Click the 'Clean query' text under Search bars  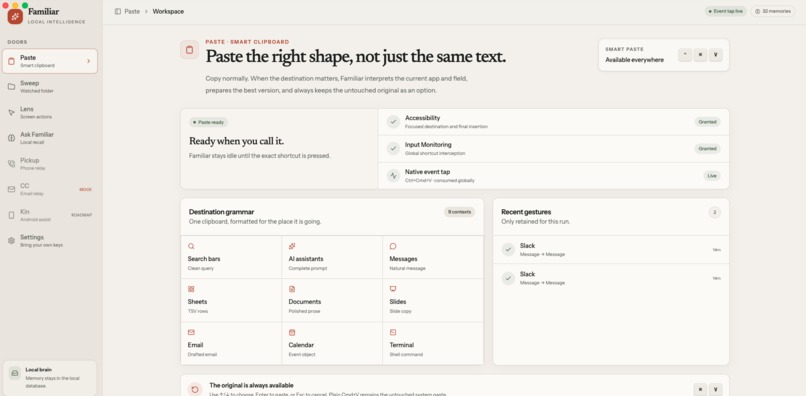[200, 268]
